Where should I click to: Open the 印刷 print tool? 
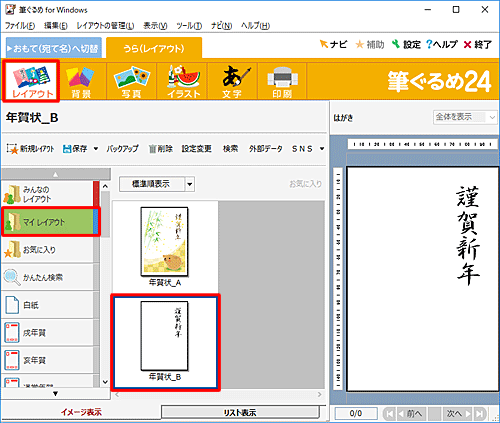pyautogui.click(x=282, y=81)
